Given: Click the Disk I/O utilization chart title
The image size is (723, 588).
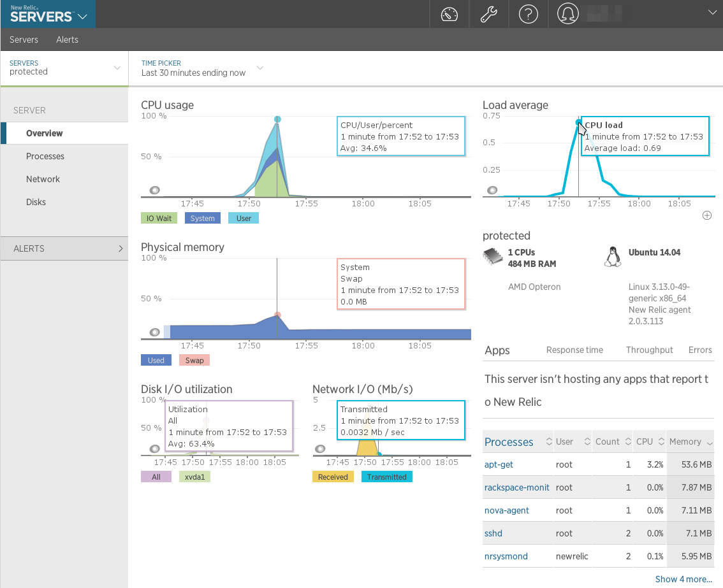Looking at the screenshot, I should (x=187, y=389).
